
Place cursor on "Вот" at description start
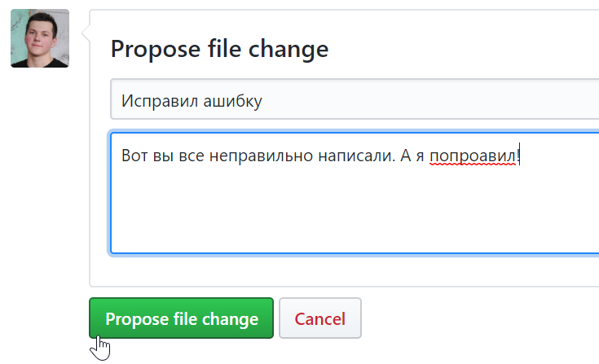134,155
